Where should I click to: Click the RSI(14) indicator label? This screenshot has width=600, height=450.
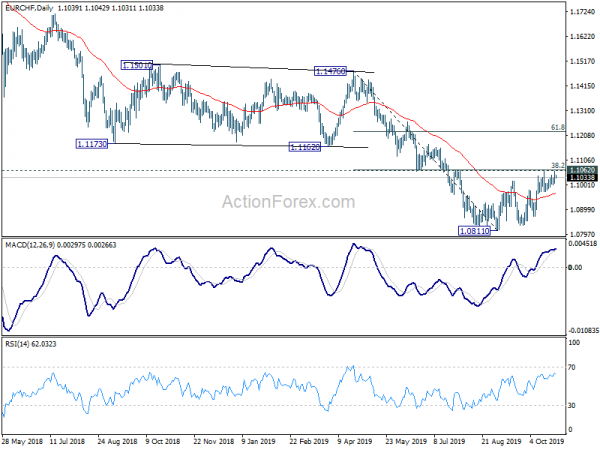click(16, 344)
